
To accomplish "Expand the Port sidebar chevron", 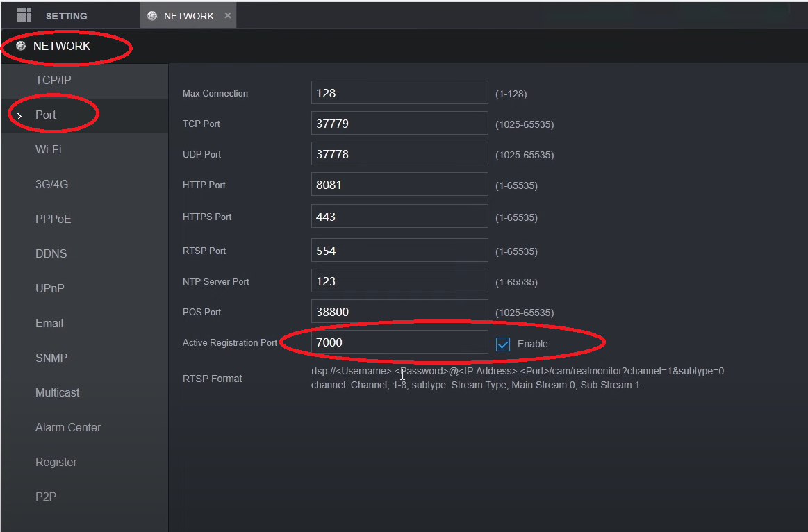I will point(19,115).
